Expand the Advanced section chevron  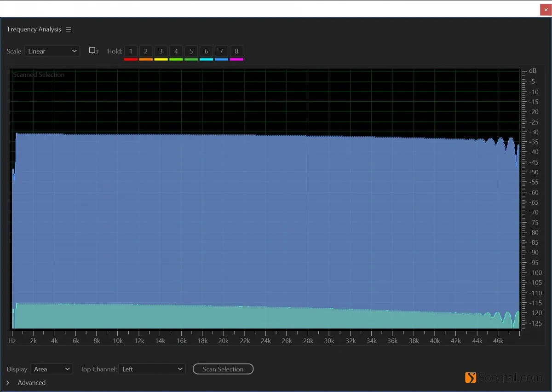(x=8, y=383)
